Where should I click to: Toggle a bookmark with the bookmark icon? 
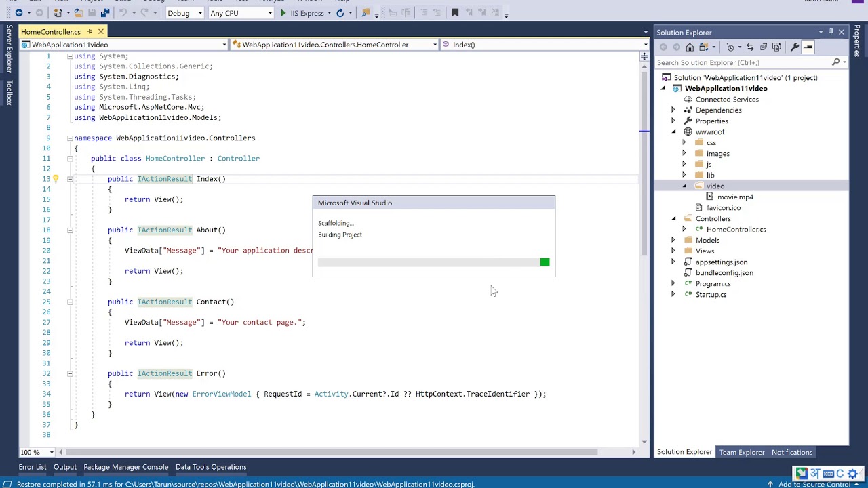point(455,13)
